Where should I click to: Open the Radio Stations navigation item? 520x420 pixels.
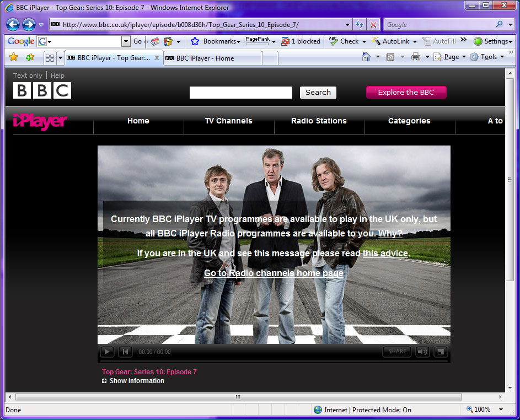point(319,121)
